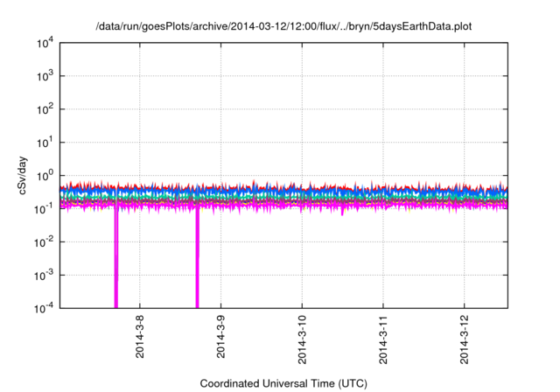The height and width of the screenshot is (392, 560).
Task: Click the 2014-3-11 date tick label
Action: click(x=383, y=339)
